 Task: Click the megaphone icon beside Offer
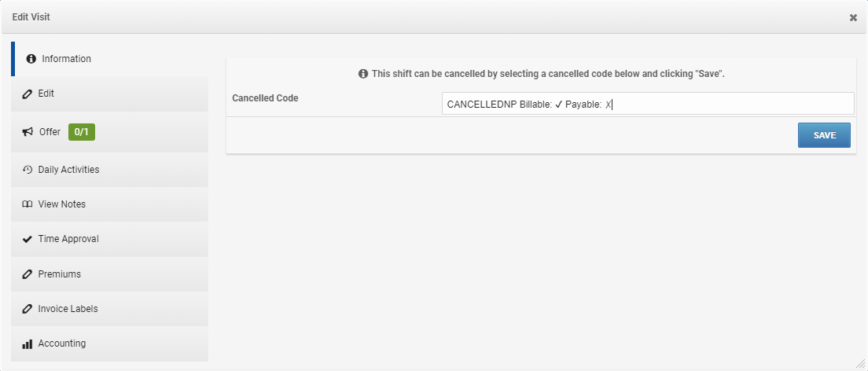(x=28, y=132)
